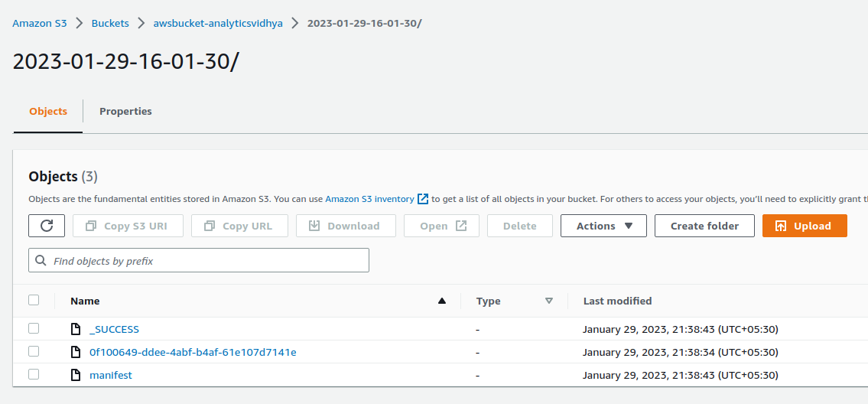
Task: Click the Copy S3 URI button
Action: tap(128, 226)
